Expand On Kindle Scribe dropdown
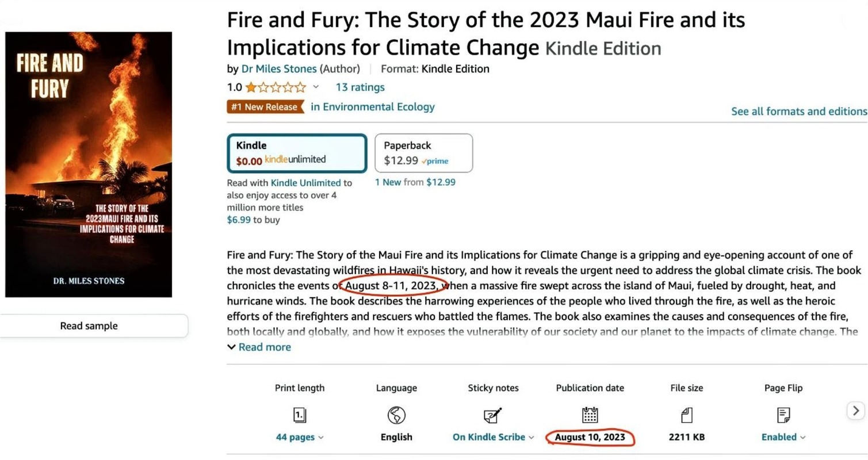Viewport: 868px width, 460px height. point(493,437)
